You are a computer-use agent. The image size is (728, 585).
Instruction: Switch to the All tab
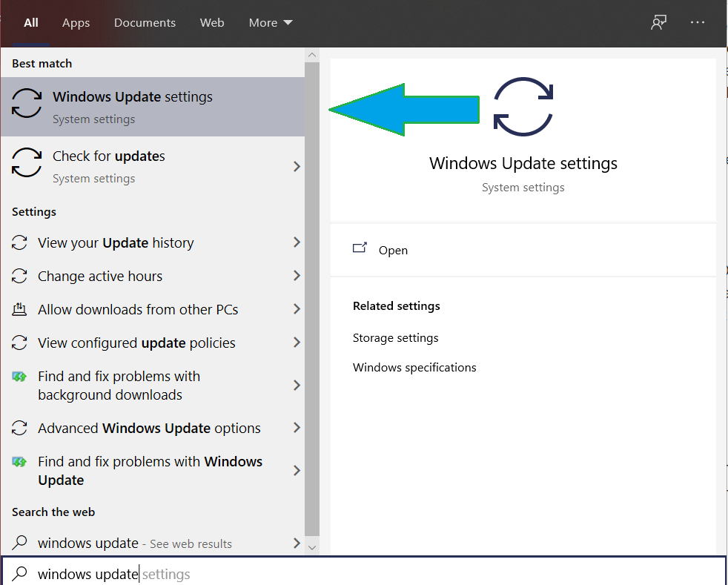(x=31, y=23)
